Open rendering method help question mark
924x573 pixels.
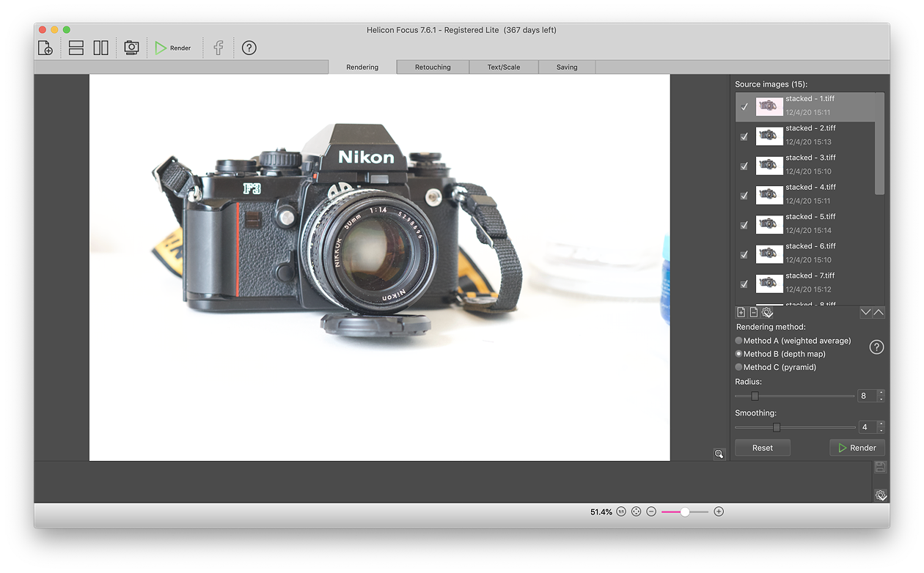click(876, 347)
